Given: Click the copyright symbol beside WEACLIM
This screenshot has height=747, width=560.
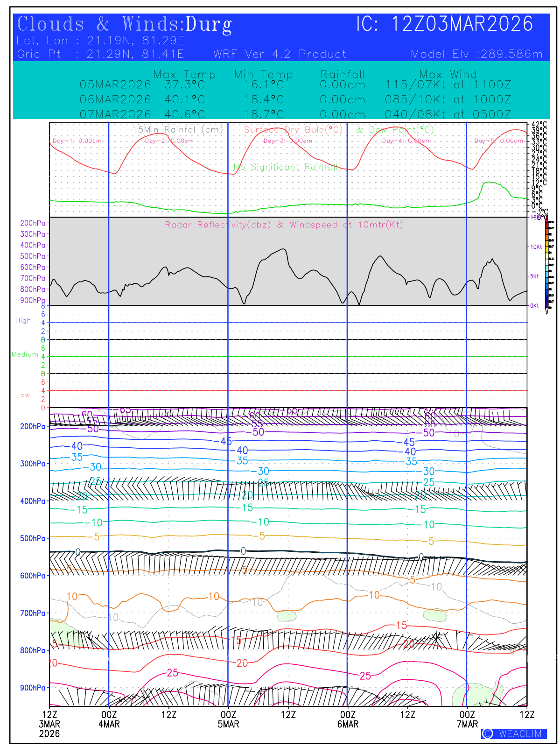Looking at the screenshot, I should (487, 733).
